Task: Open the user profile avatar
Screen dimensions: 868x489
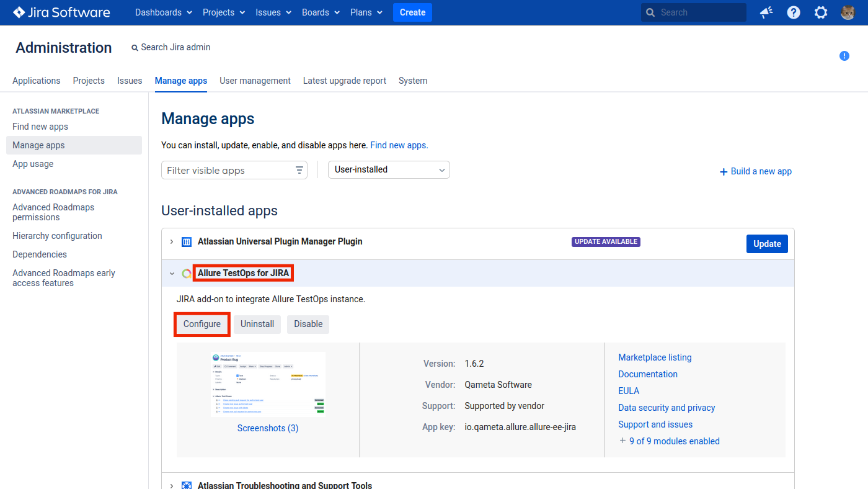Action: point(848,12)
